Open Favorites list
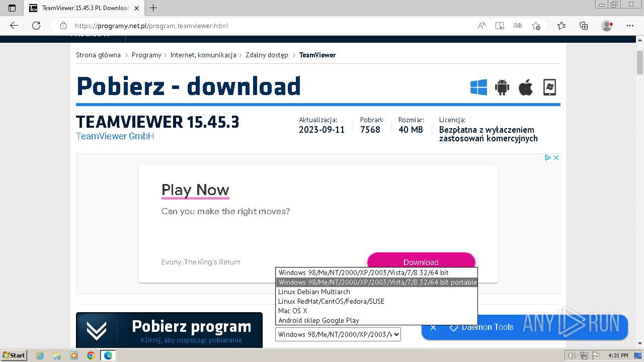Image resolution: width=644 pixels, height=362 pixels. pyautogui.click(x=561, y=26)
